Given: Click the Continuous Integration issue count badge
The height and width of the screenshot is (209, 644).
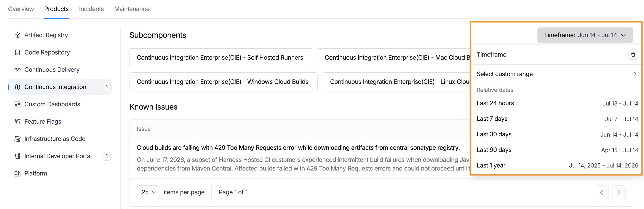Looking at the screenshot, I should (x=107, y=87).
